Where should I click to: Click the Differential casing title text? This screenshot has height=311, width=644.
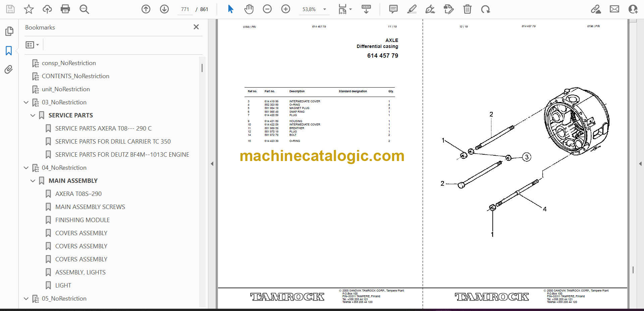[377, 46]
